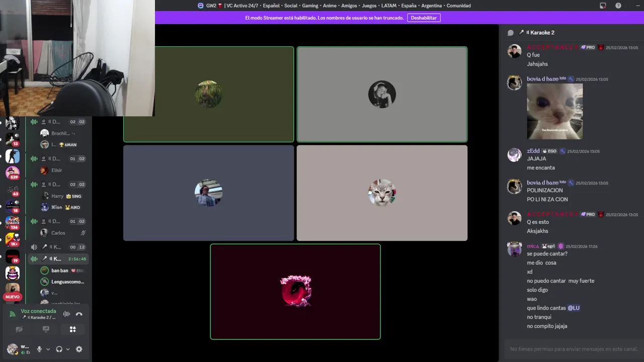Open server icon with 539 badge
Image resolution: width=644 pixels, height=362 pixels.
point(13,173)
